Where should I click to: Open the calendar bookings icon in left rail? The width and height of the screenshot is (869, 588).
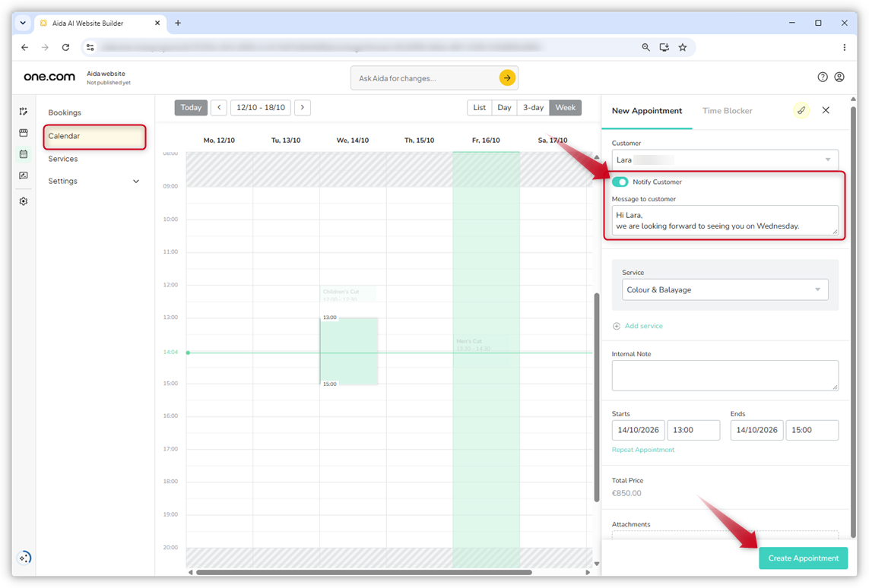click(24, 154)
